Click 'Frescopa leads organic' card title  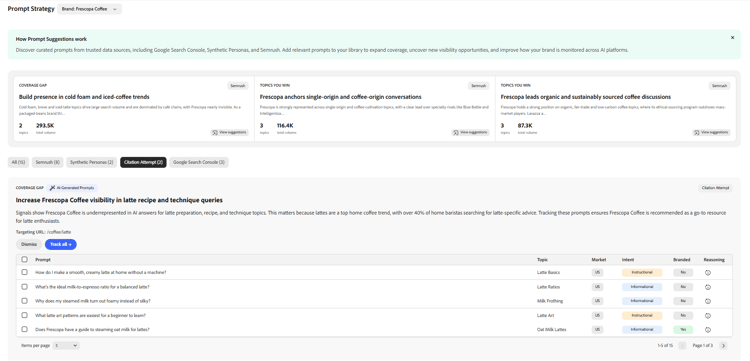point(585,97)
